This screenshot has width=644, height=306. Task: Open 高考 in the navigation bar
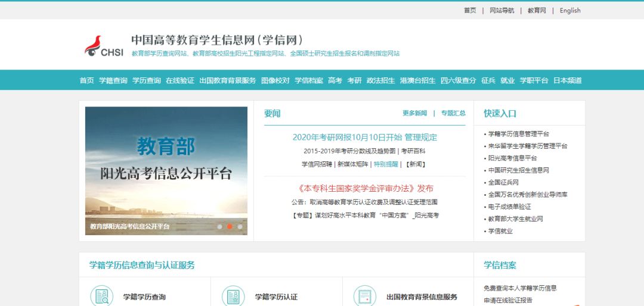335,80
